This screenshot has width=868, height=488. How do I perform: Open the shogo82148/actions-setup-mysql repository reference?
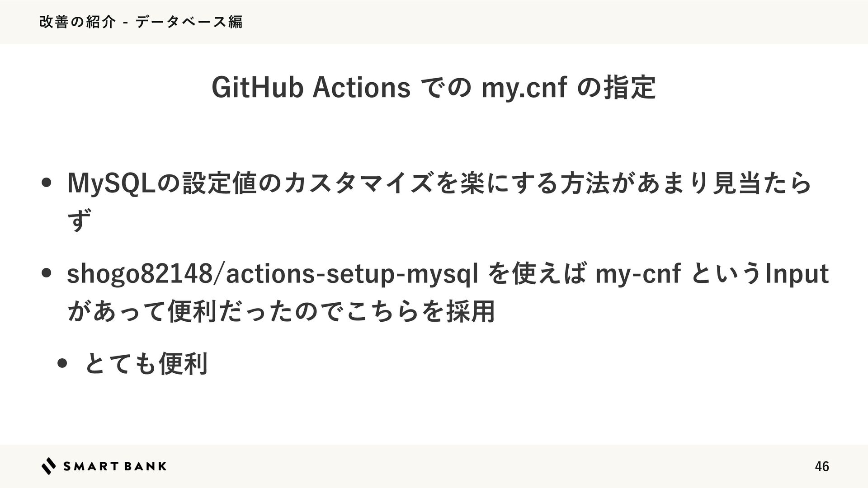tap(272, 274)
